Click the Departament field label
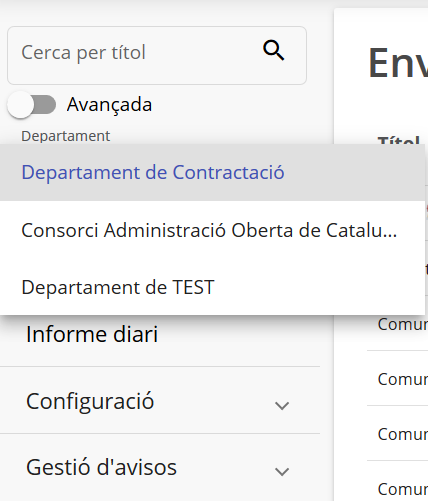 [66, 136]
